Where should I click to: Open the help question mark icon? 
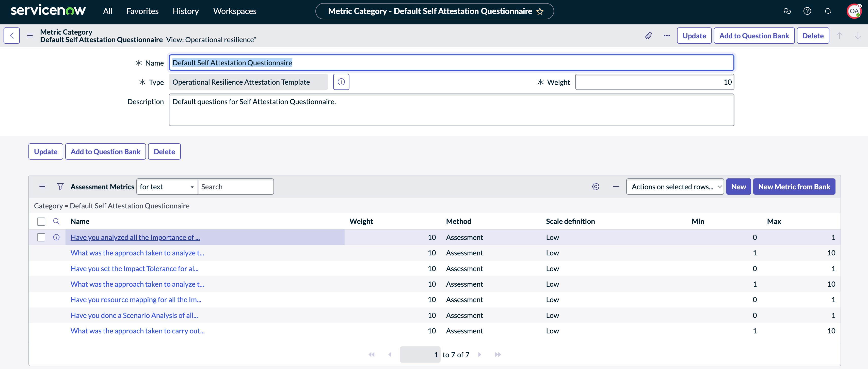point(807,11)
